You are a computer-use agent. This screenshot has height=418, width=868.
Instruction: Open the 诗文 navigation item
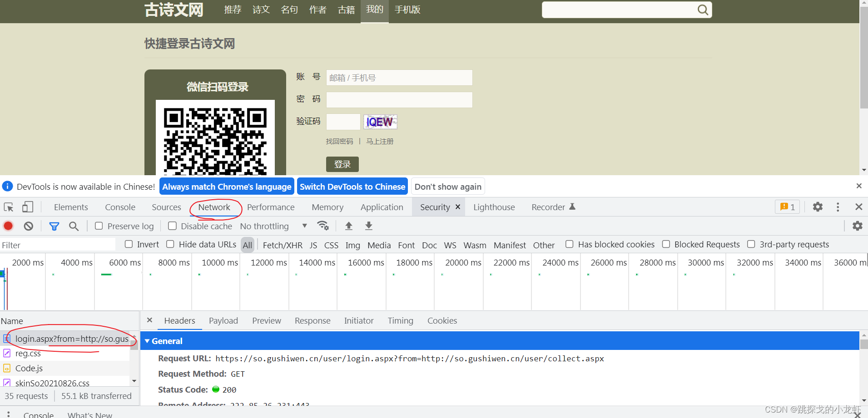[x=261, y=10]
